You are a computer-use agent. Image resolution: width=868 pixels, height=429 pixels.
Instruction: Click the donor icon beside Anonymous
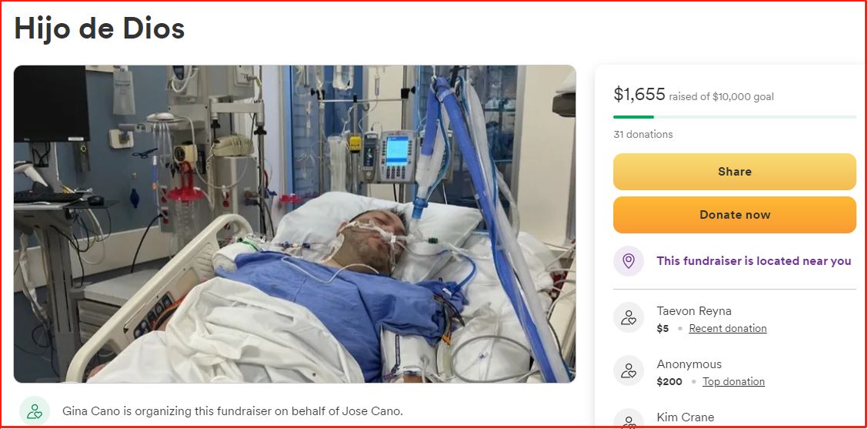(x=629, y=370)
